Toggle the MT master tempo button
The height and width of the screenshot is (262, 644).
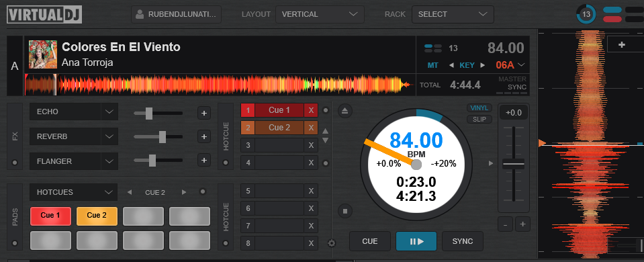[x=432, y=65]
